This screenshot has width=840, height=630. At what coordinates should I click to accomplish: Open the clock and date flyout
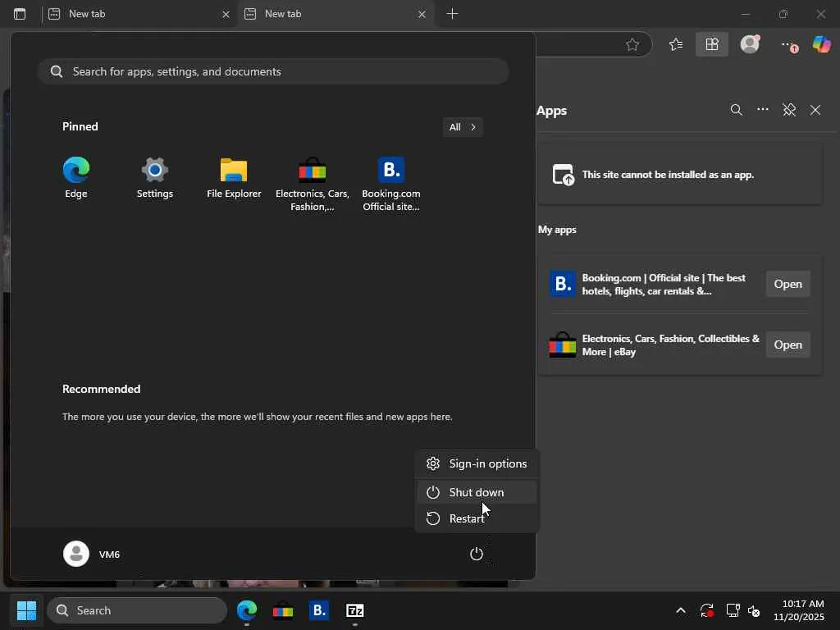(x=799, y=610)
